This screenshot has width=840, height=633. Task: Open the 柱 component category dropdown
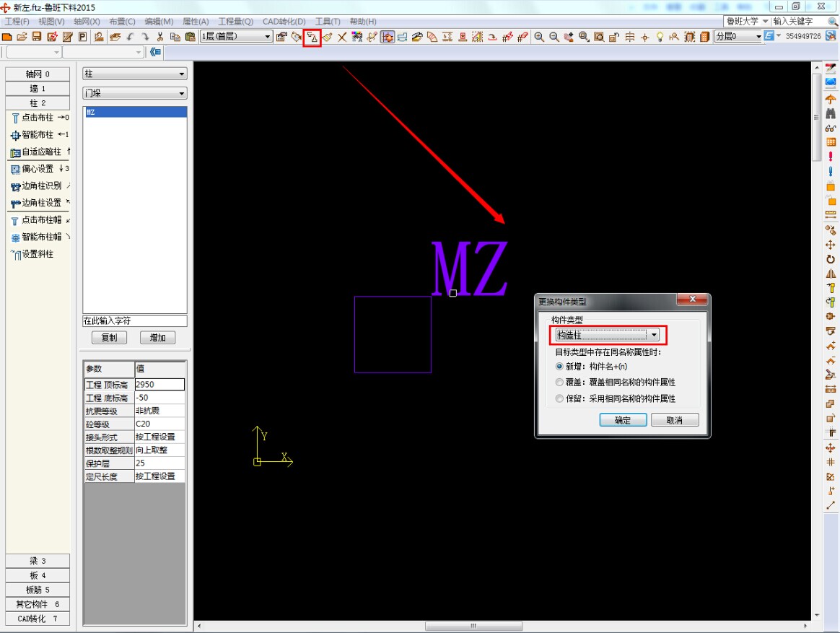click(134, 74)
